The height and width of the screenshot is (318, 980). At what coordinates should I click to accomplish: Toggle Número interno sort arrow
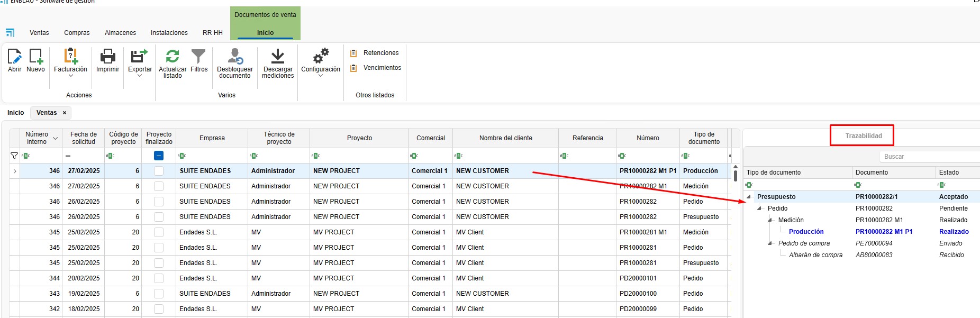[x=55, y=139]
